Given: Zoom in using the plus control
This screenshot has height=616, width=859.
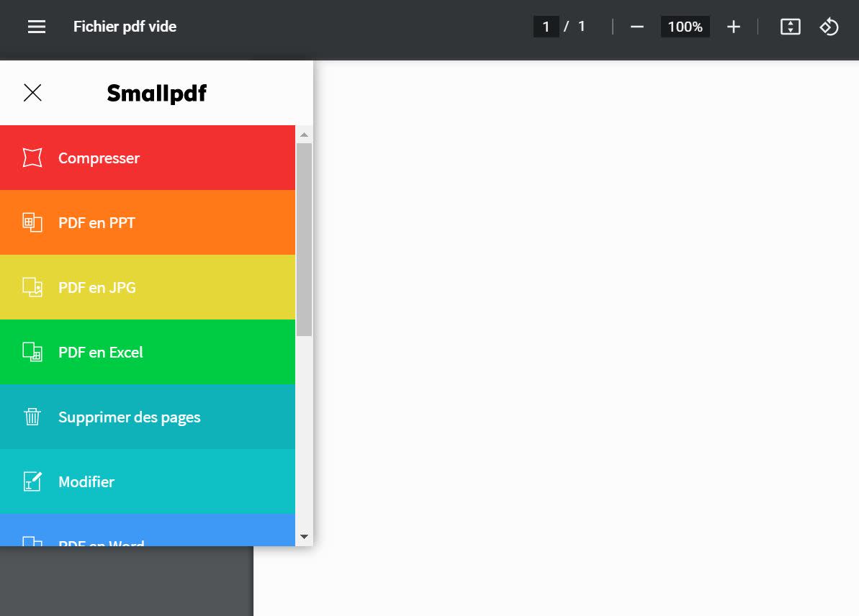Looking at the screenshot, I should tap(733, 27).
